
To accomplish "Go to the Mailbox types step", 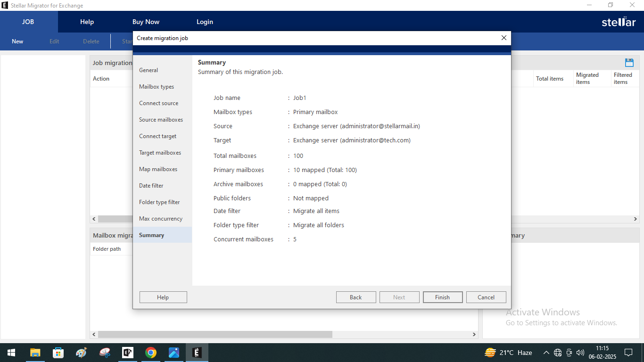I will click(x=157, y=87).
